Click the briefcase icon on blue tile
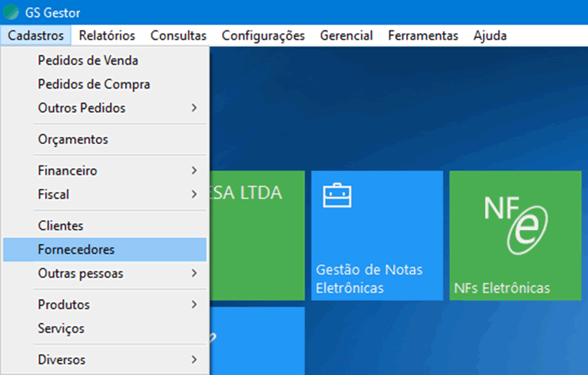Viewport: 588px width, 375px height. click(337, 195)
